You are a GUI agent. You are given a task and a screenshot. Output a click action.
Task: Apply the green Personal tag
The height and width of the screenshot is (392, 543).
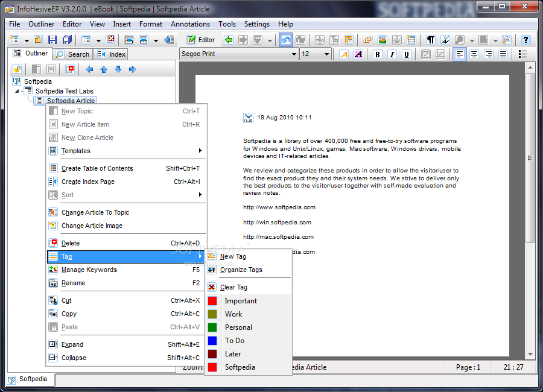pos(249,327)
